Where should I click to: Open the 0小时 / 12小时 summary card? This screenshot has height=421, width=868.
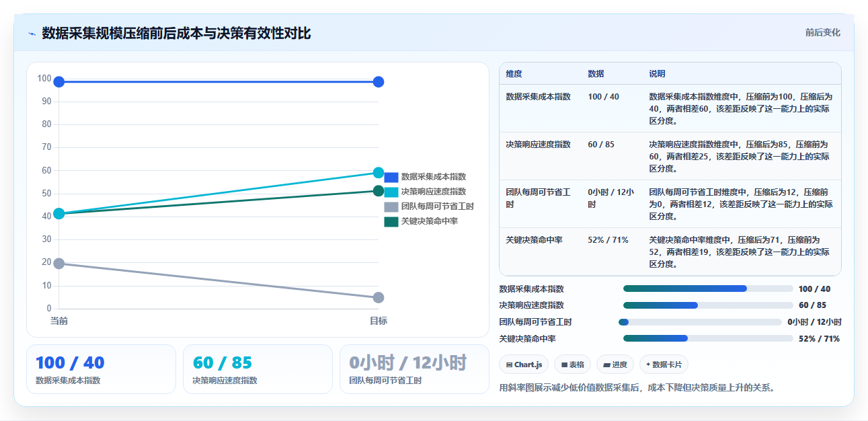(414, 369)
